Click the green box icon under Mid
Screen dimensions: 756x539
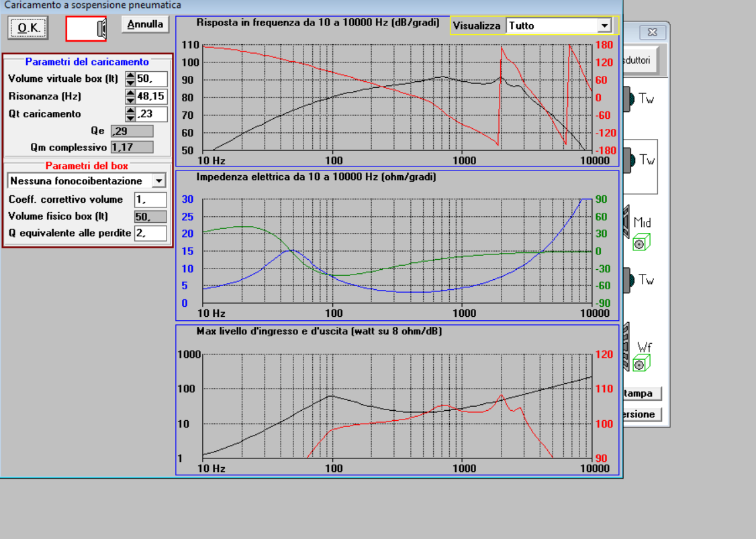pos(641,242)
